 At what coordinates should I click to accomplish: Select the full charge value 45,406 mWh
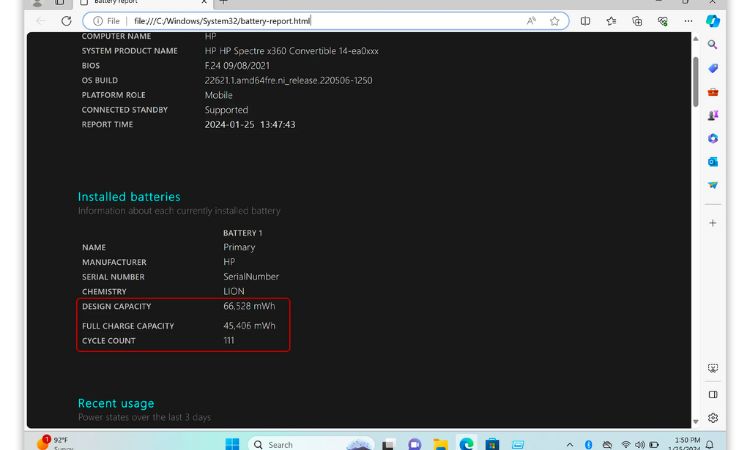click(x=249, y=326)
